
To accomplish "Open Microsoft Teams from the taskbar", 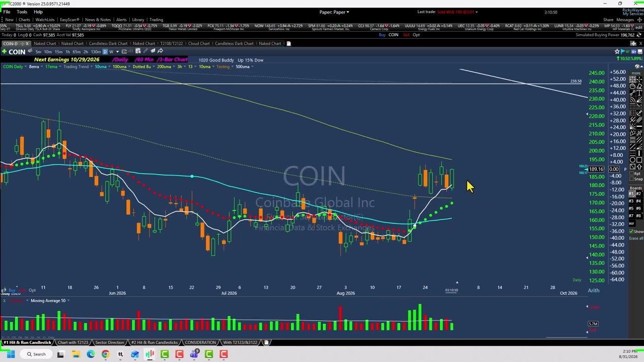I will coord(194,354).
